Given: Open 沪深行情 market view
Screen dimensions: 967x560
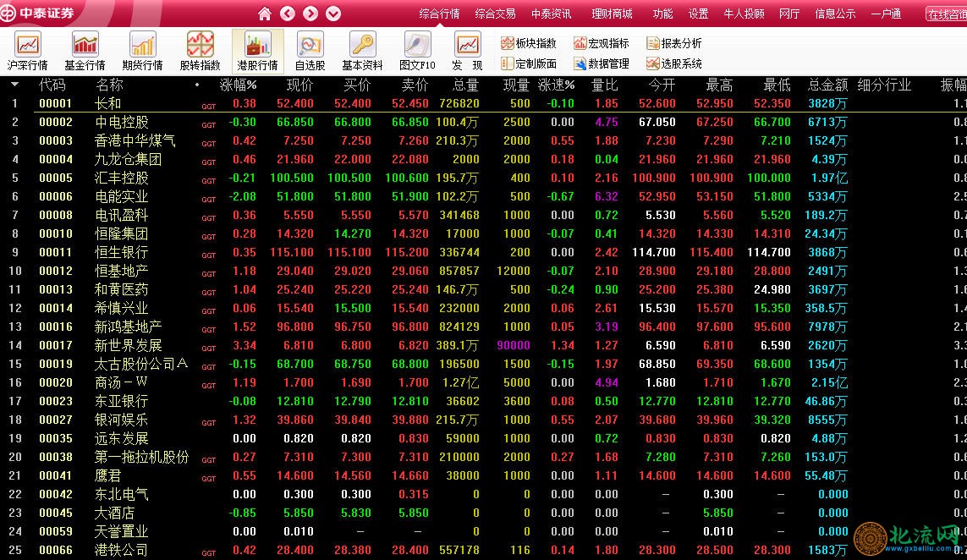Looking at the screenshot, I should coord(27,51).
